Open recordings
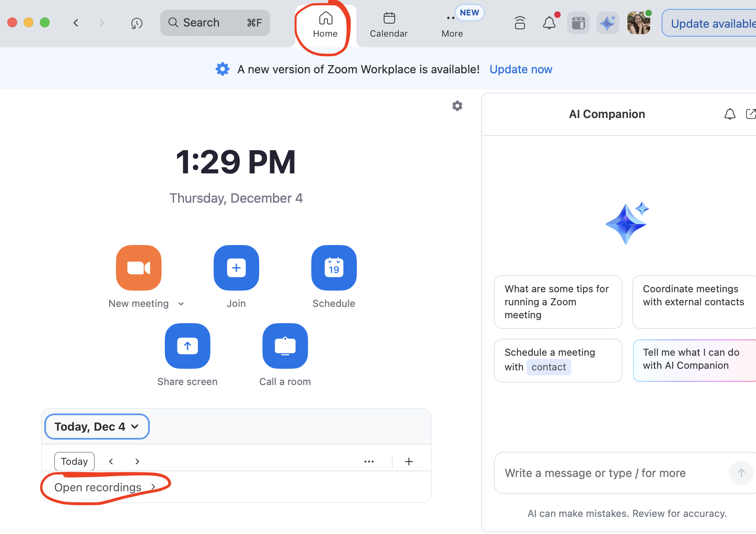This screenshot has height=534, width=756. pos(105,487)
